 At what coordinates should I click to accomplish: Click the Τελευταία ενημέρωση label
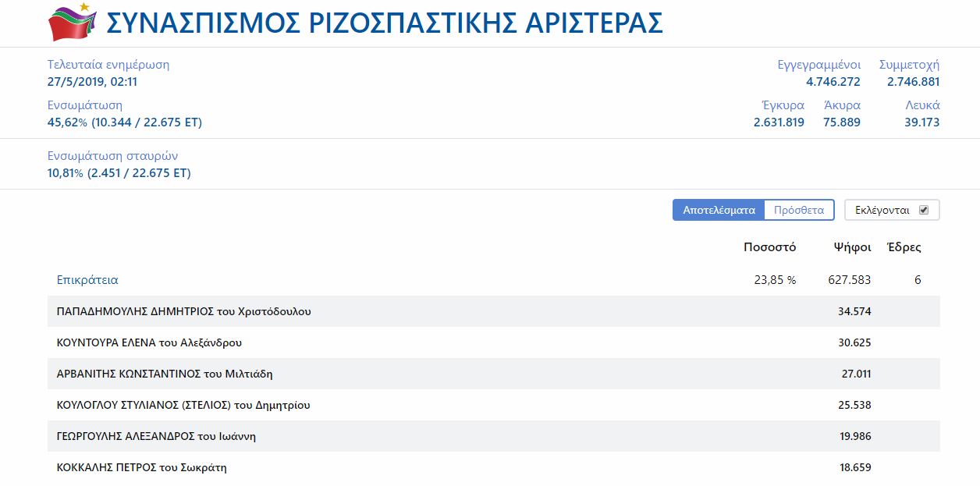pyautogui.click(x=108, y=65)
